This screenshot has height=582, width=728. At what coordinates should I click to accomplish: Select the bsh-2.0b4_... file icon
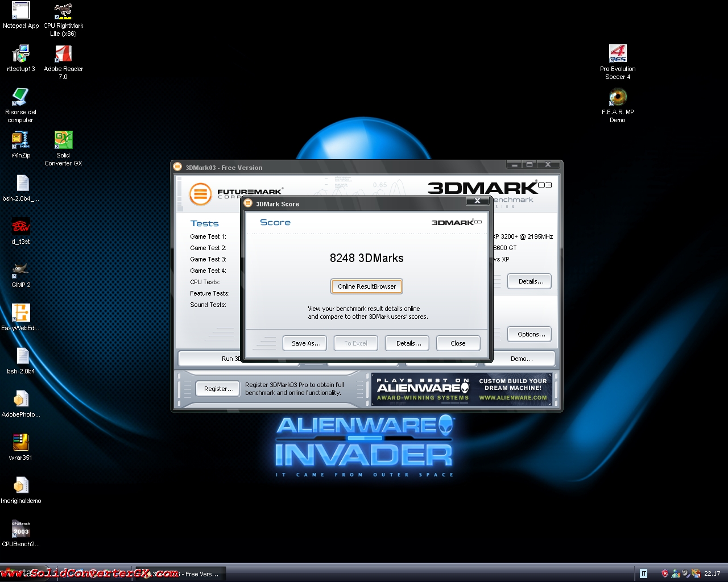pos(20,188)
